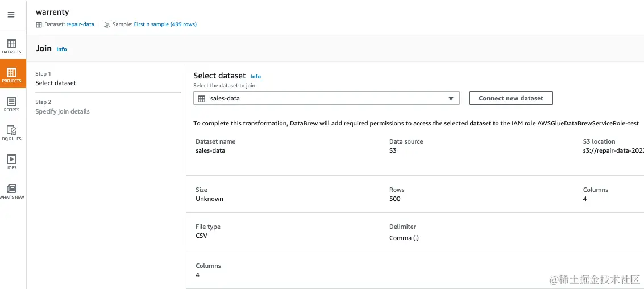This screenshot has height=289, width=644.
Task: Open Info link beside Select dataset heading
Action: [x=256, y=76]
